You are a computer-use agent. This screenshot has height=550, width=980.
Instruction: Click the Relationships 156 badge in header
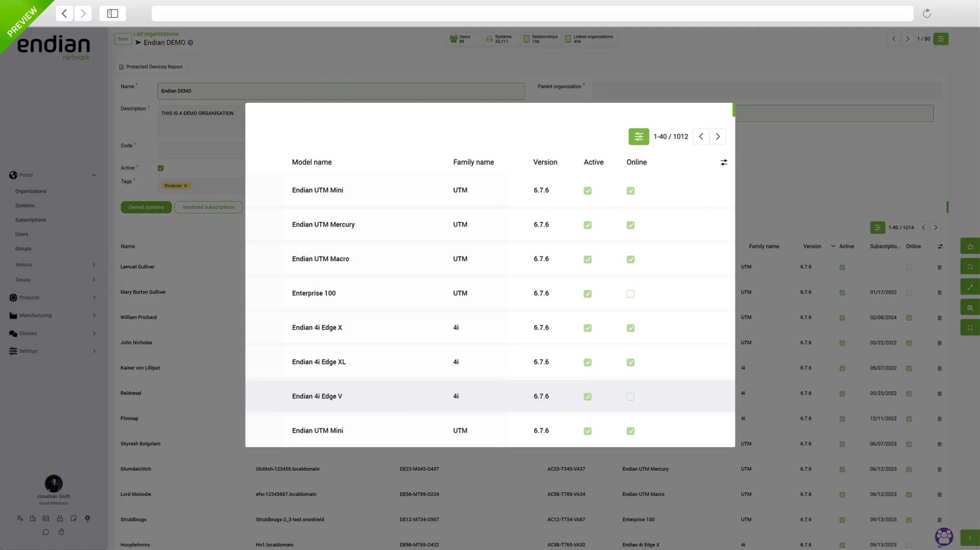point(541,38)
